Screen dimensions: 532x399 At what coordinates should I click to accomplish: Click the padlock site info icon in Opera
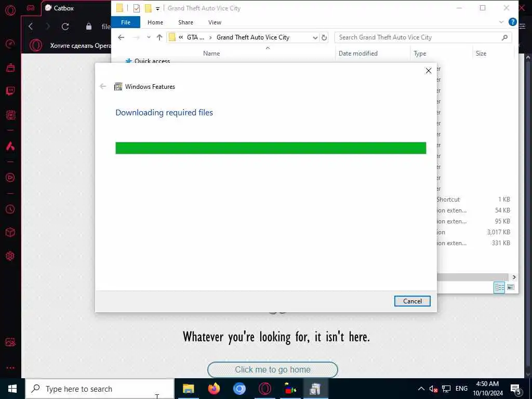(x=88, y=26)
